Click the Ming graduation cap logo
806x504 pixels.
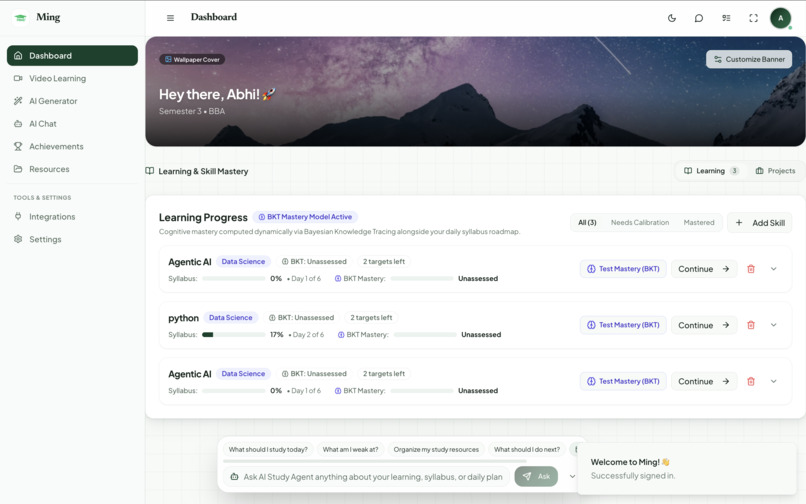tap(21, 17)
